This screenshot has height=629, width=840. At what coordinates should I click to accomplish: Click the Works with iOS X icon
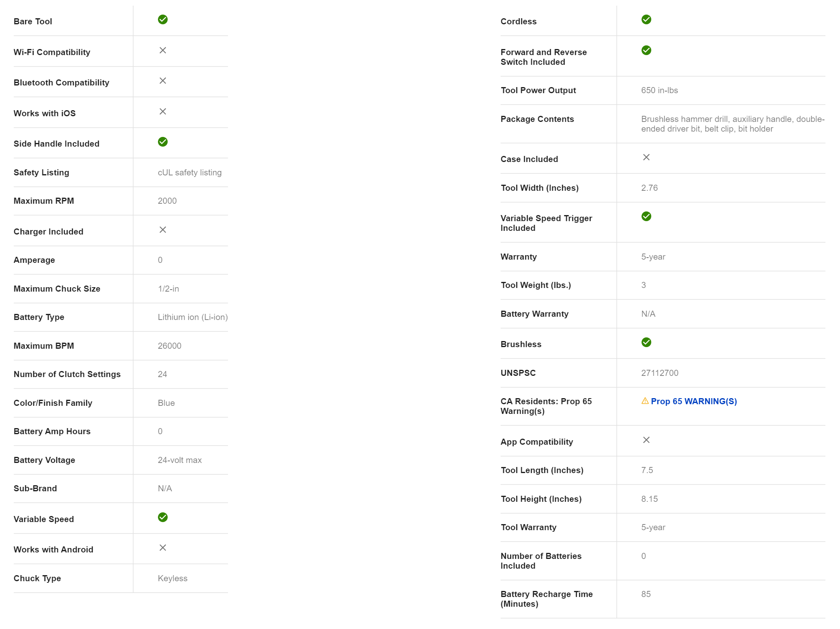[x=163, y=111]
